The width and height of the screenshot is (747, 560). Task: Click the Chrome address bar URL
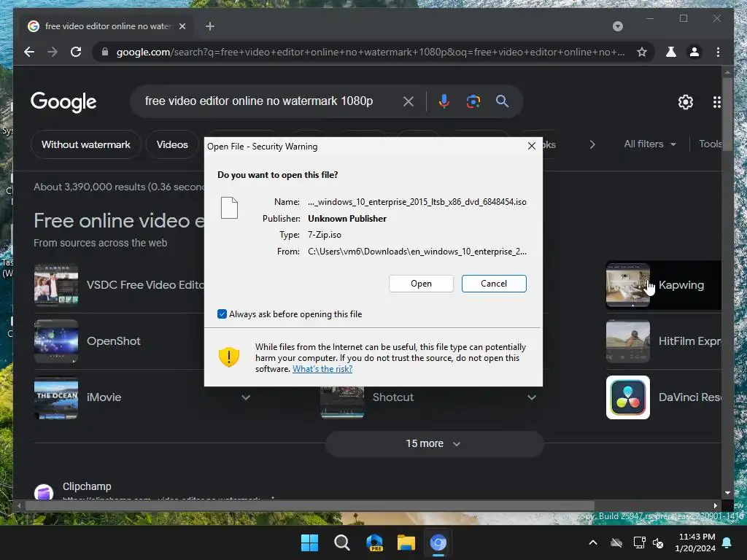click(371, 52)
